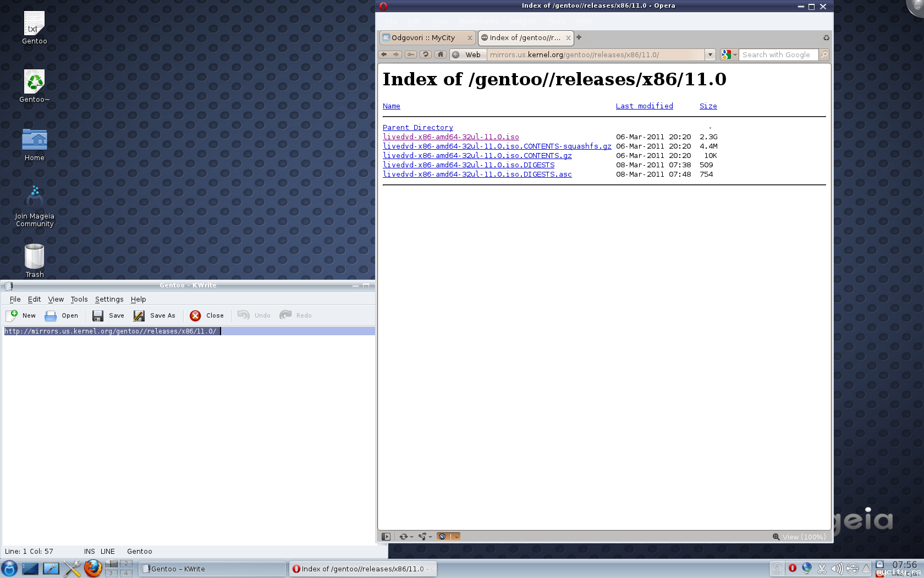
Task: Close the Index of /gentoo tab
Action: coord(568,38)
